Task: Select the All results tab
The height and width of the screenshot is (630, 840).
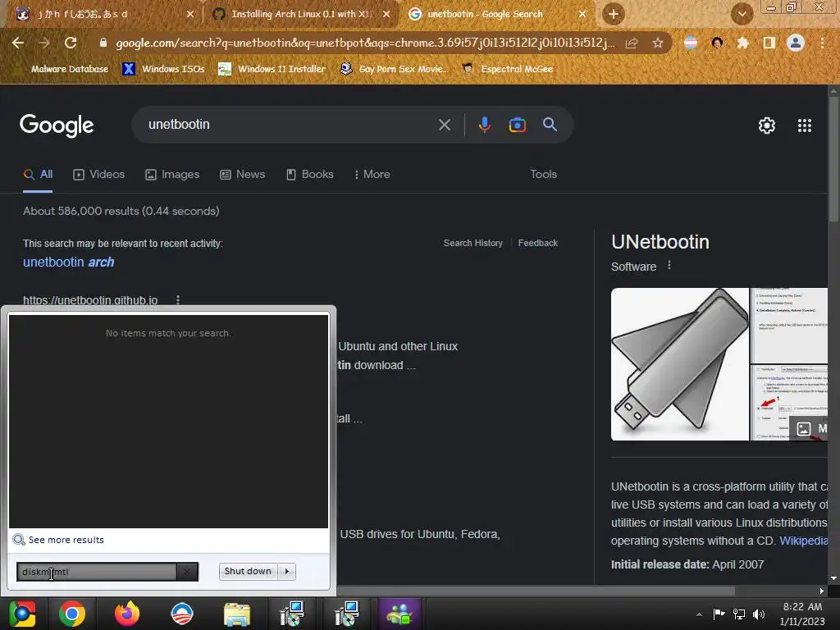Action: (x=38, y=175)
